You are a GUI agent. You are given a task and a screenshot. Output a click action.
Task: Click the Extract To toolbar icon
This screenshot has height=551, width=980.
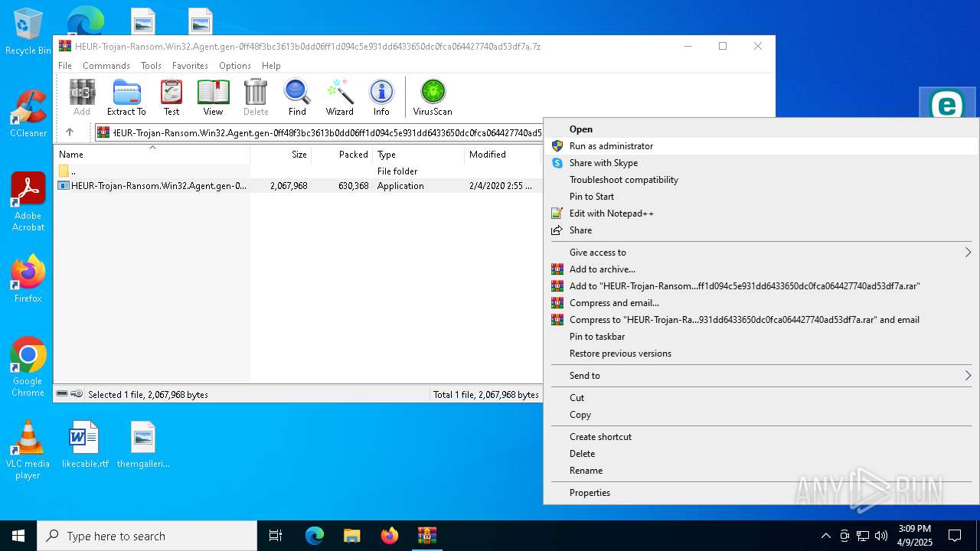(x=126, y=98)
